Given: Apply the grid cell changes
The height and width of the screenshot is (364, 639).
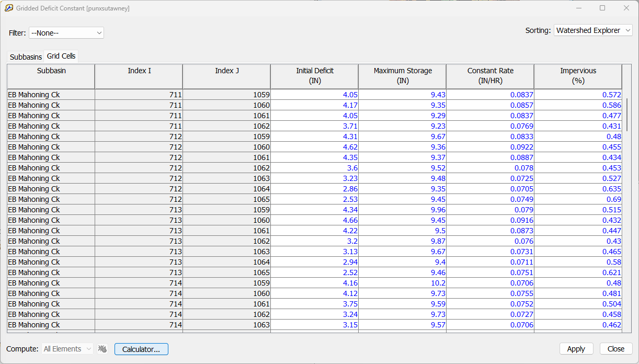Looking at the screenshot, I should (576, 349).
